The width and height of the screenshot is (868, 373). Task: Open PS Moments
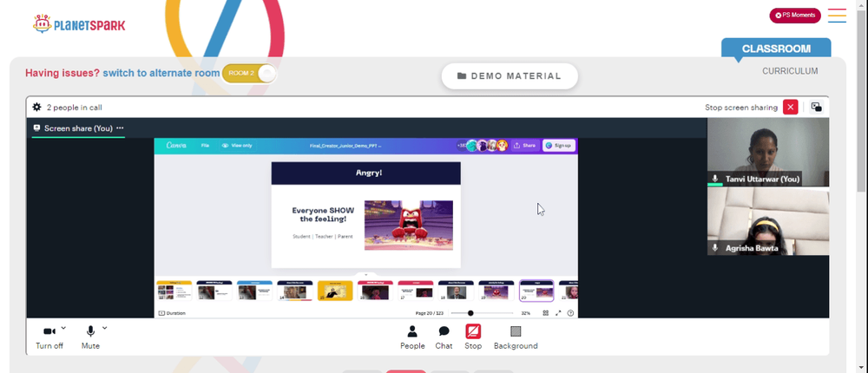795,16
